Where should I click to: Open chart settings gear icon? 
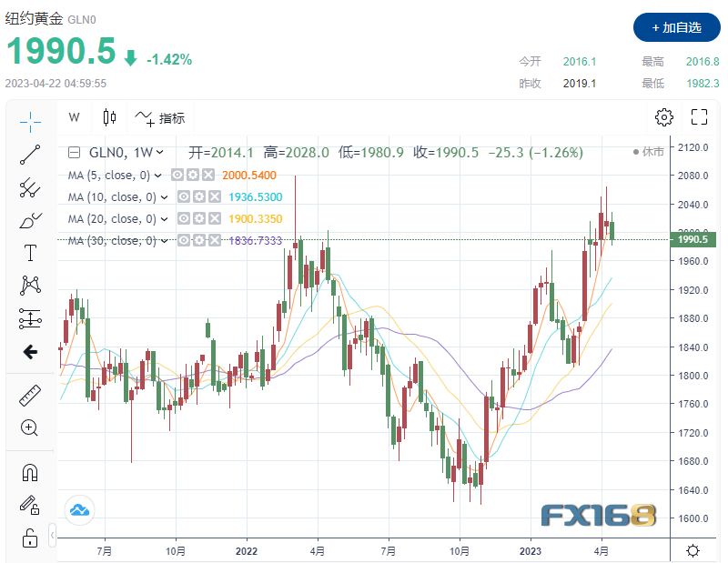663,116
